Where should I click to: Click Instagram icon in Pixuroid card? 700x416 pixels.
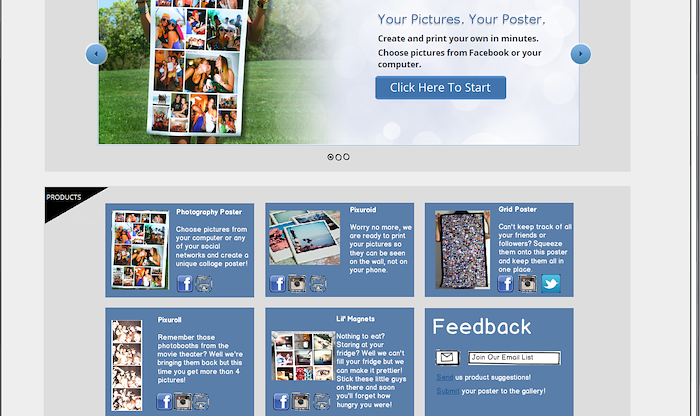(x=297, y=283)
